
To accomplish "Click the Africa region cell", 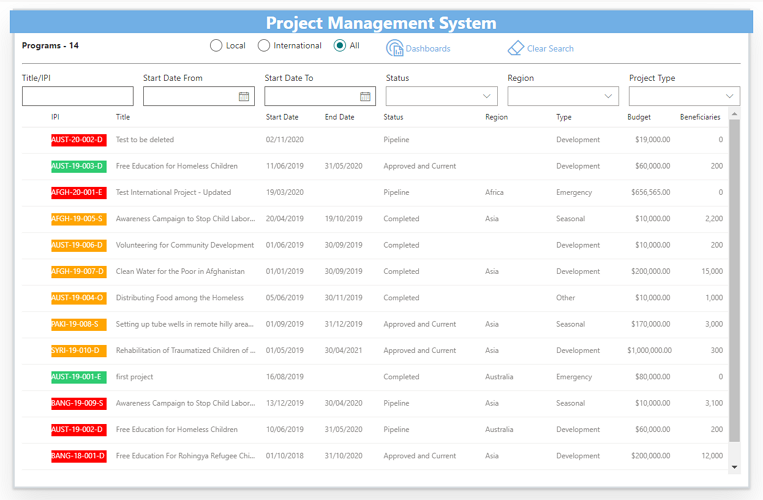I will tap(494, 192).
